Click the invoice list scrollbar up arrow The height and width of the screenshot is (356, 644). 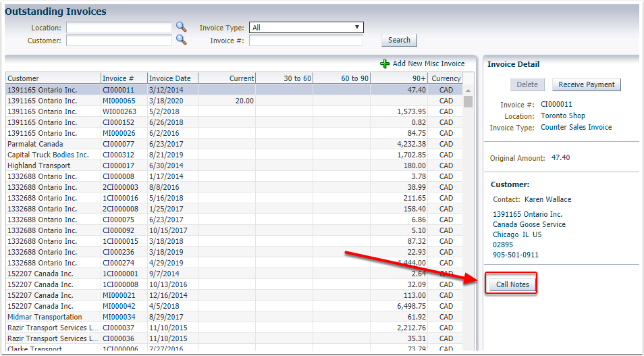[x=468, y=90]
